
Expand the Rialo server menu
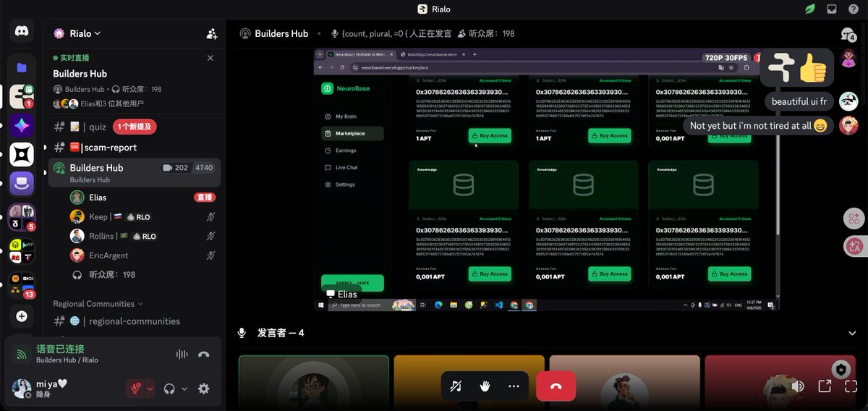[x=85, y=33]
